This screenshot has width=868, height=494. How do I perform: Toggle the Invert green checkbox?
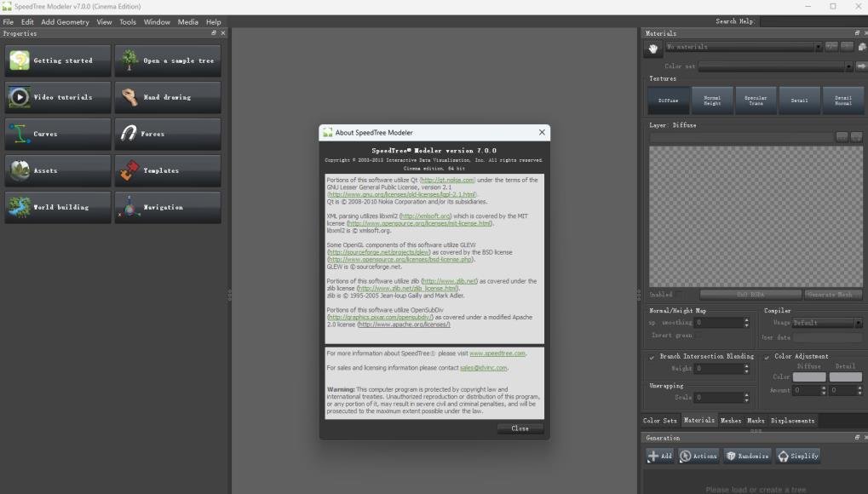coord(698,336)
